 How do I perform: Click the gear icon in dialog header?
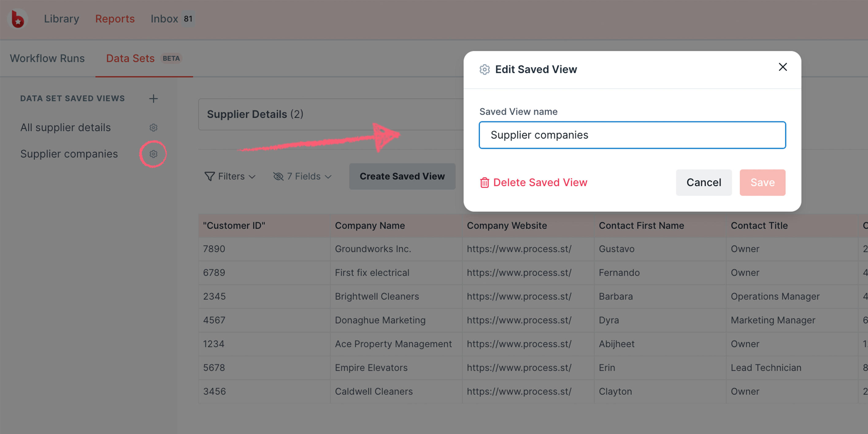click(485, 69)
